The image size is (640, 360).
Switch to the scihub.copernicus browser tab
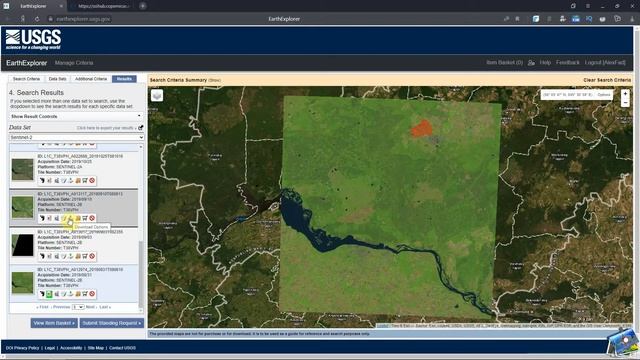point(102,6)
